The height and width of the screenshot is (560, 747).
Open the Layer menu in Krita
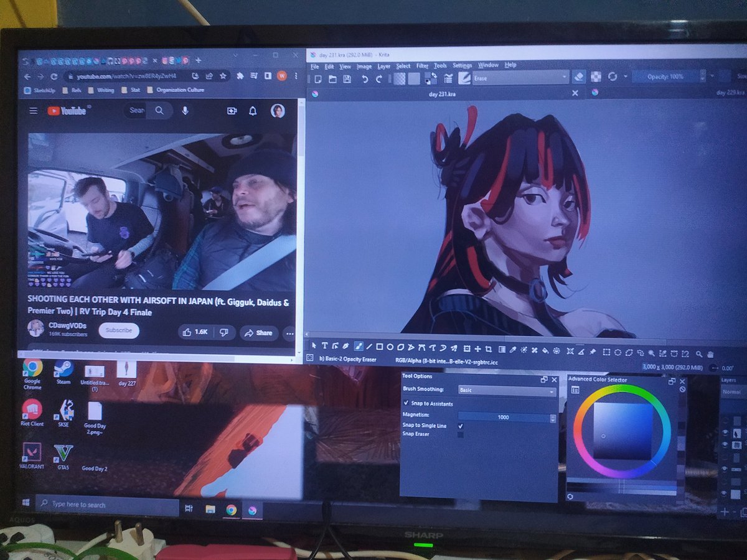click(x=384, y=66)
